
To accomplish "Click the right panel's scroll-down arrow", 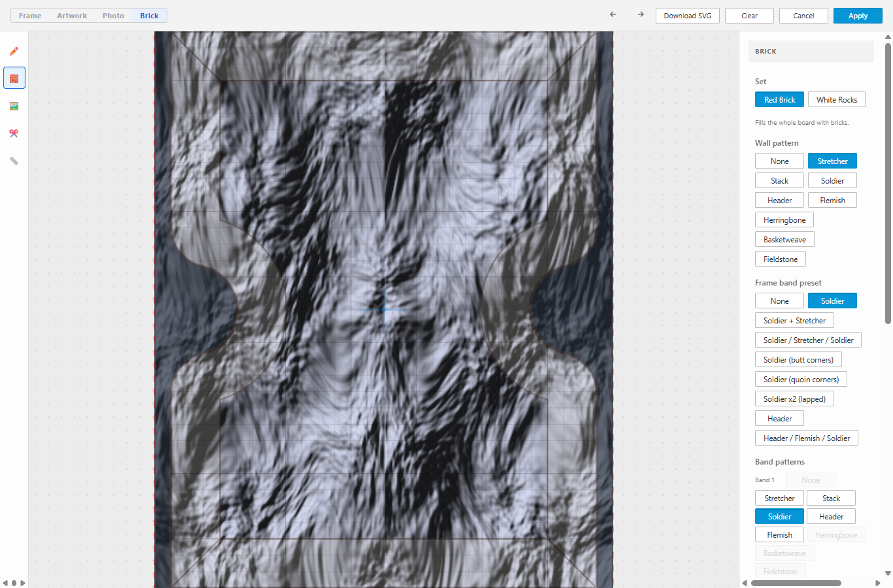I will (x=888, y=573).
